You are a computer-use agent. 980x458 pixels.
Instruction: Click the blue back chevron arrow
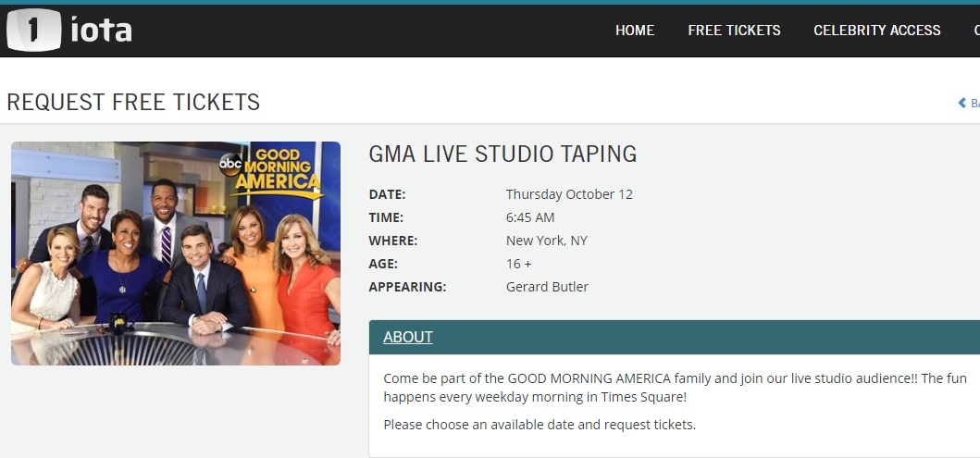[962, 103]
